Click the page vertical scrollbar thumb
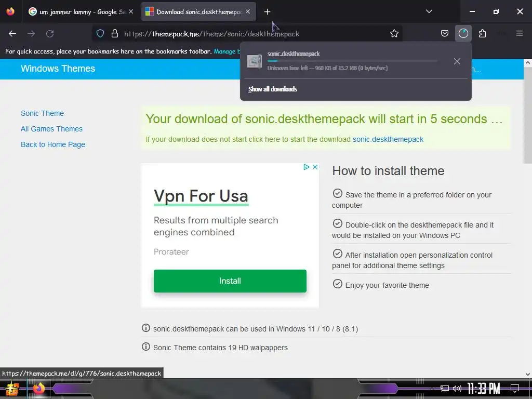The width and height of the screenshot is (532, 399). point(528,115)
